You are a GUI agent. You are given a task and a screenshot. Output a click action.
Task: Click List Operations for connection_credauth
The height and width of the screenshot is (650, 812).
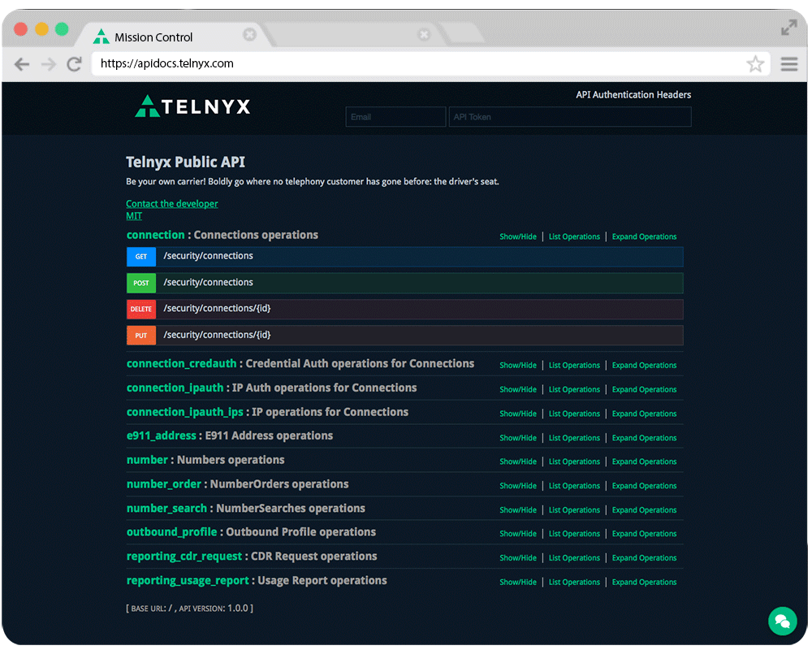tap(574, 366)
